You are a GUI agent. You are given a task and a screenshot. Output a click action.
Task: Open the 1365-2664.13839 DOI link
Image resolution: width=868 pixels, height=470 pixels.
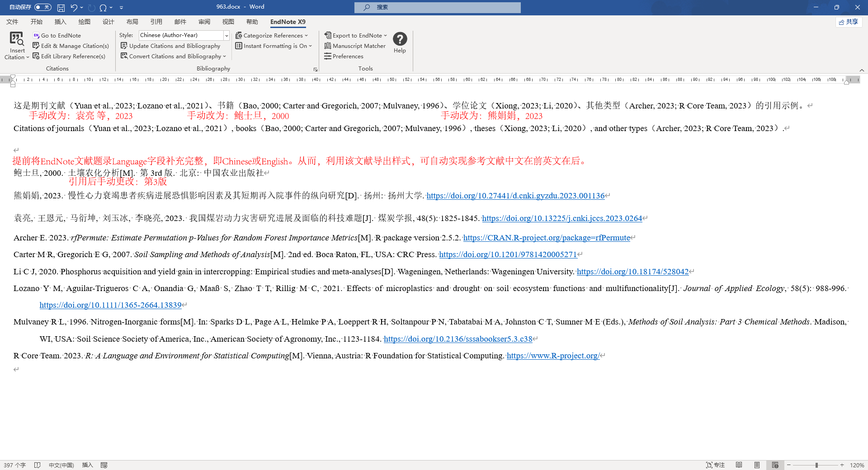(x=110, y=305)
